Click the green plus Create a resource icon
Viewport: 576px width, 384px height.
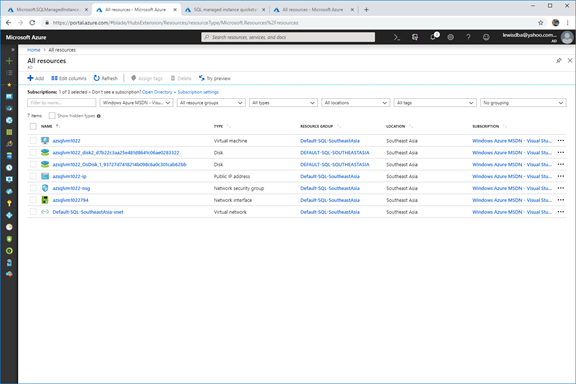(9, 61)
